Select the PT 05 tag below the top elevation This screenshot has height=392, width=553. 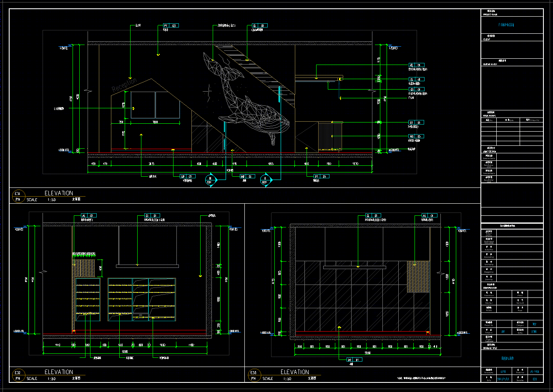(321, 176)
